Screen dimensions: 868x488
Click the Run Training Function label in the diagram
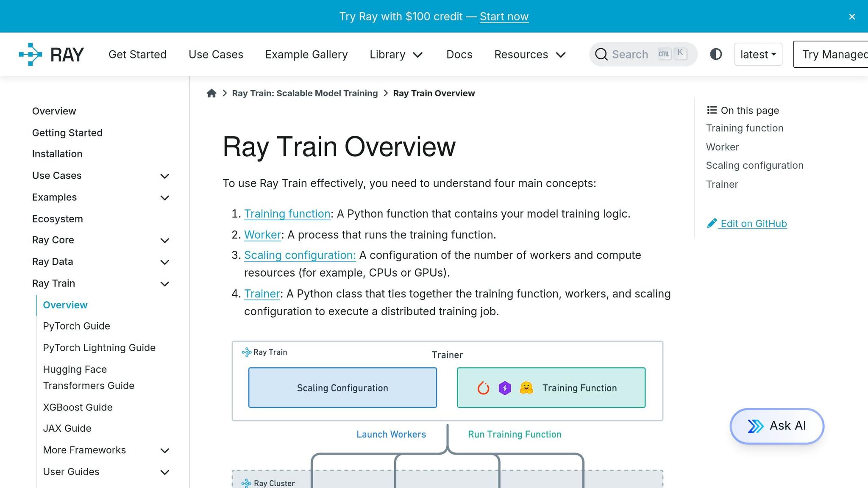[515, 434]
